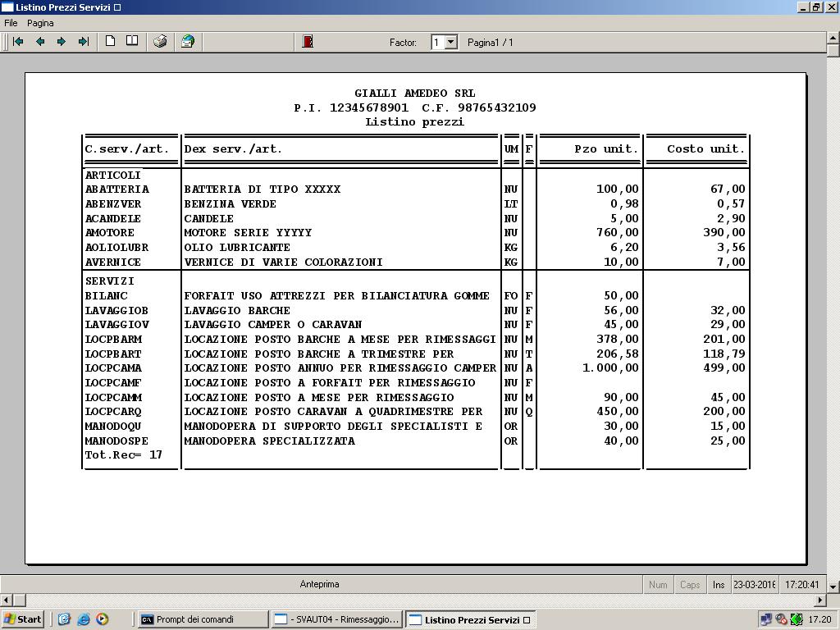840x630 pixels.
Task: Click the SERVIZI section heading
Action: pos(110,281)
